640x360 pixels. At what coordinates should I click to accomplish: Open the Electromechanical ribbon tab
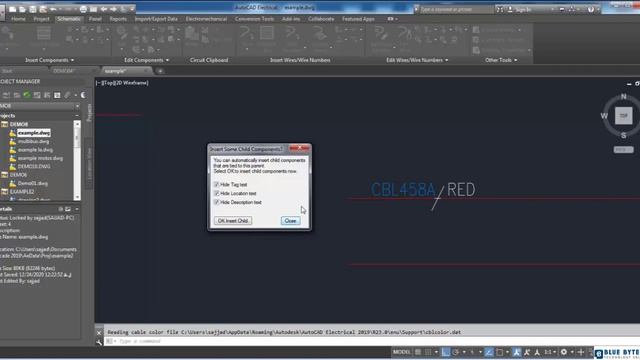pyautogui.click(x=206, y=19)
